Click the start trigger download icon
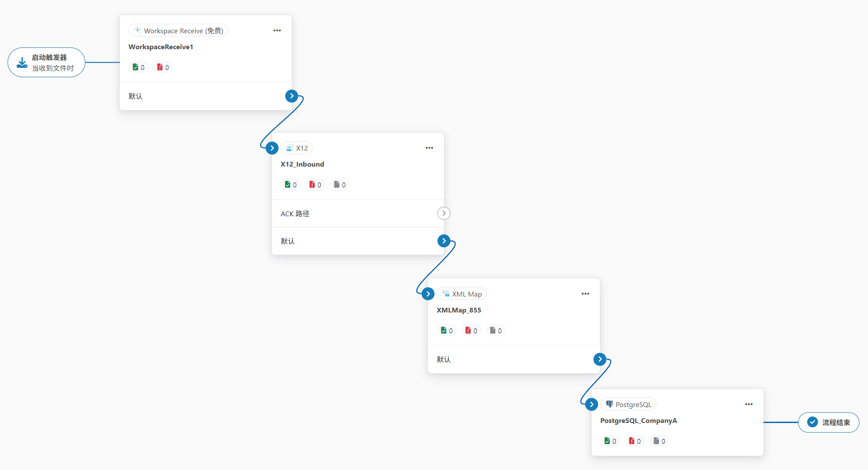 [x=22, y=63]
